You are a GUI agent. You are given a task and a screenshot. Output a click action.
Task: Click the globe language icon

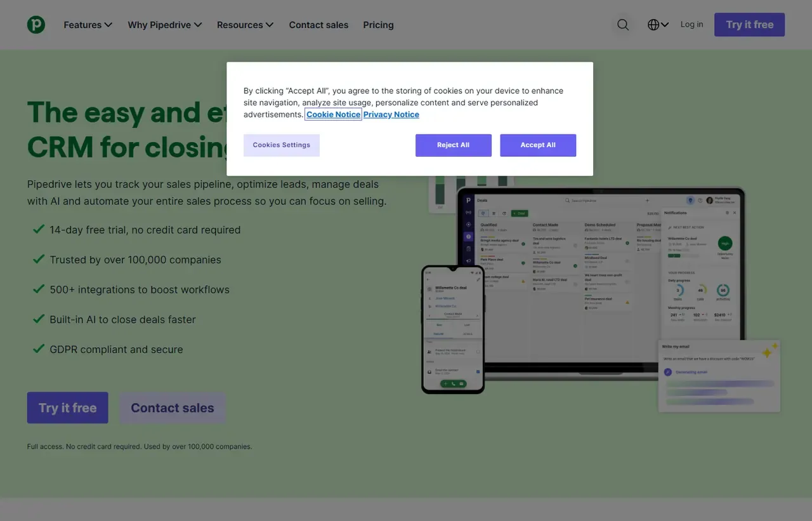click(653, 25)
